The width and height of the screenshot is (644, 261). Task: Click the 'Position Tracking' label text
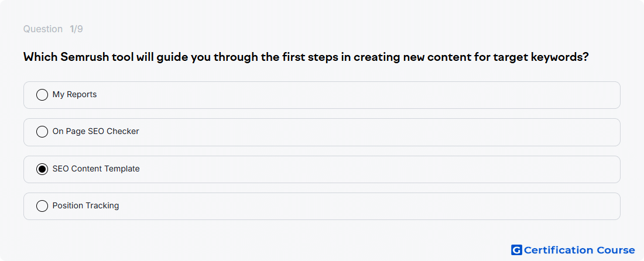coord(85,206)
